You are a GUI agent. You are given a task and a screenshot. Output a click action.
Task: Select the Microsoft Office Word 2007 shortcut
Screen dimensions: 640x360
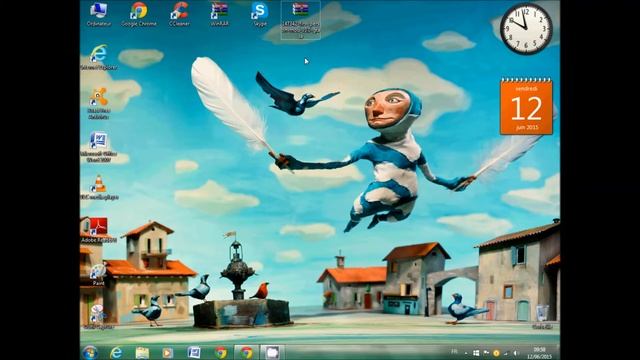click(x=98, y=147)
